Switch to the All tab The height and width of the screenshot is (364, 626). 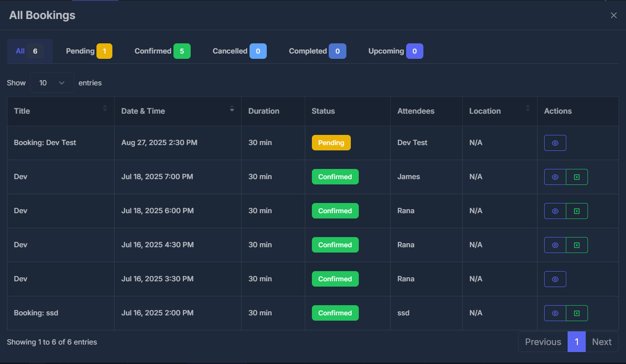pyautogui.click(x=30, y=51)
